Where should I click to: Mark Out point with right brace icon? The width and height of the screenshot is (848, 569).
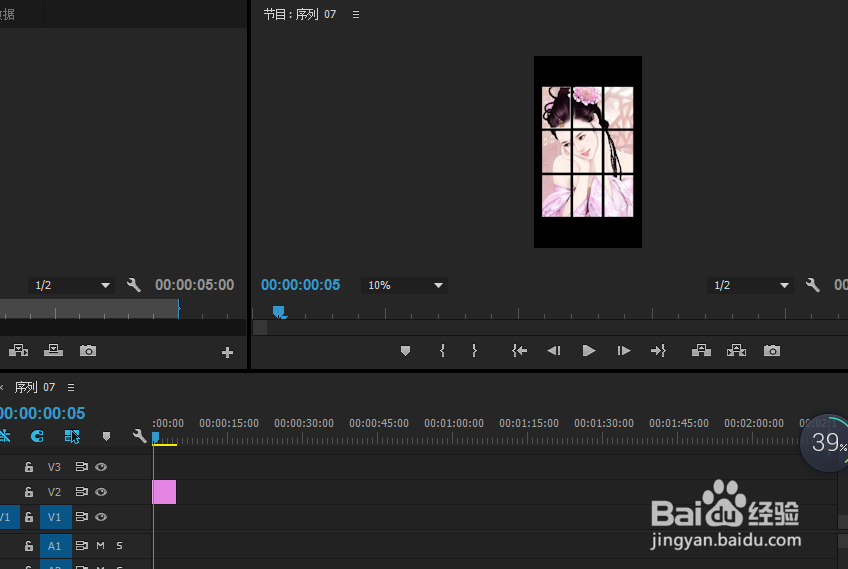pos(474,350)
